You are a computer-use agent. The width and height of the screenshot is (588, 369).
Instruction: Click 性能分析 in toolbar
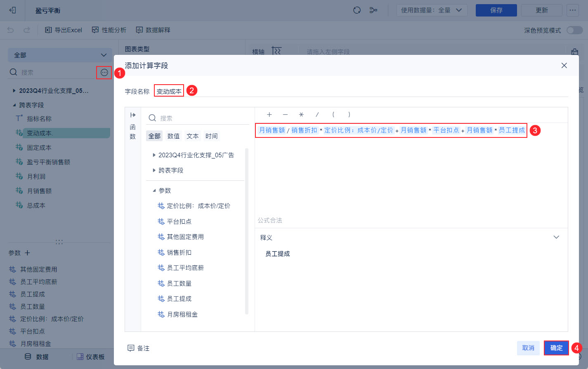109,30
